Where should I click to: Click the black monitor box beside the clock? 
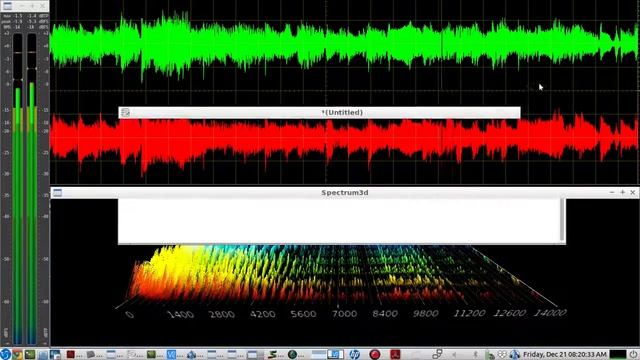[x=618, y=354]
